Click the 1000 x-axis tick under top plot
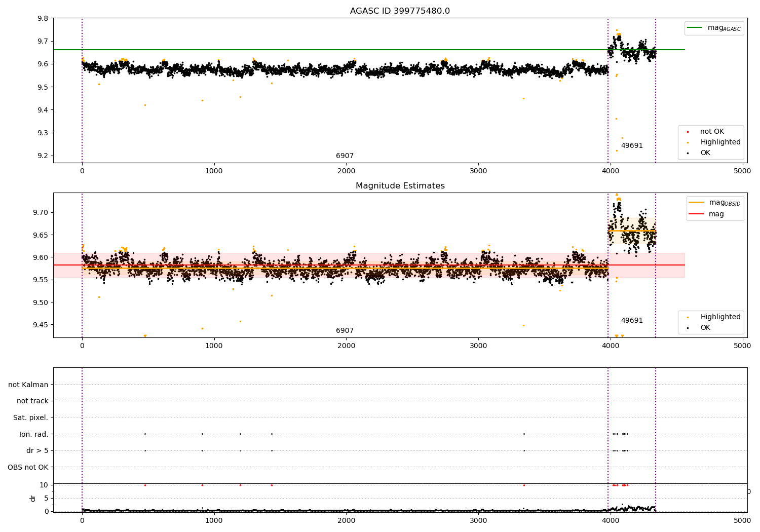This screenshot has height=532, width=760. pos(214,171)
